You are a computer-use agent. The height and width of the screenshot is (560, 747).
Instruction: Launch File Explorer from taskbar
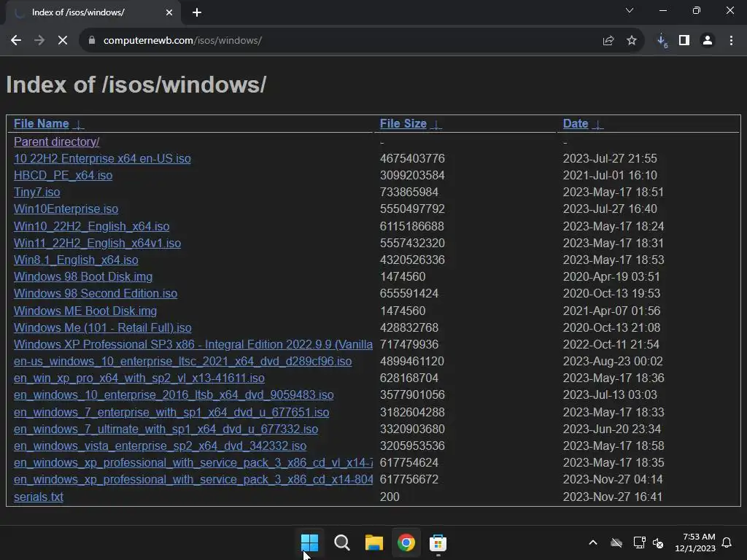click(374, 542)
